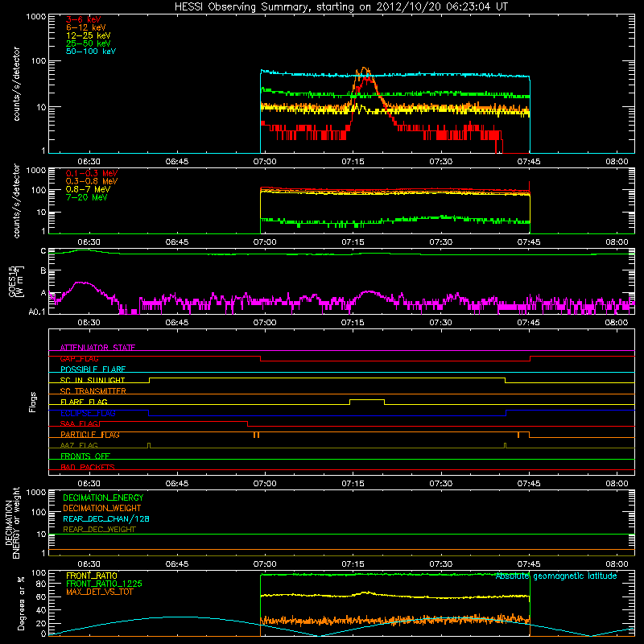Click the A0.1 flux tick label
This screenshot has height=644, width=644.
37,312
